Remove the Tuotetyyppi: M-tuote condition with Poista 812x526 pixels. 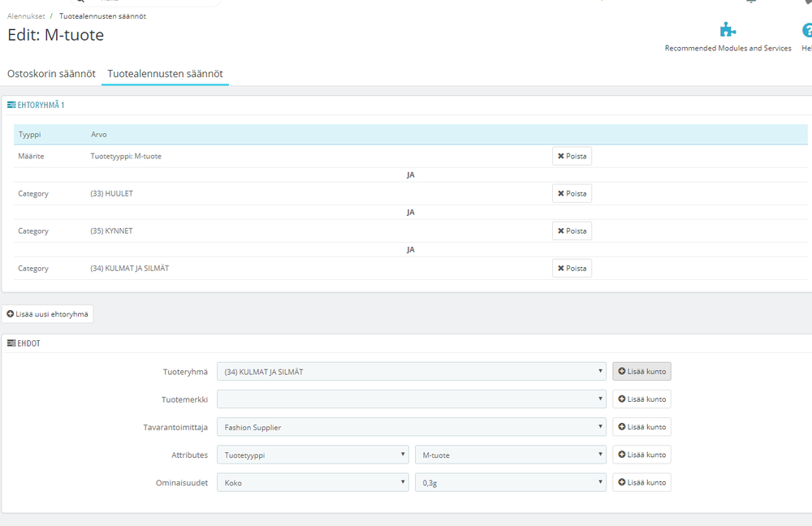[572, 156]
